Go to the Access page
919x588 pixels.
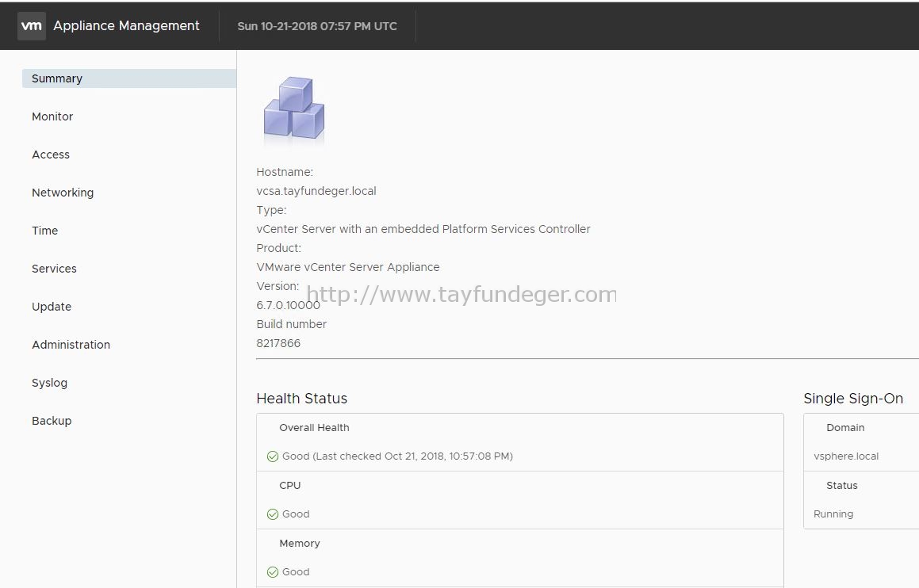click(x=51, y=155)
